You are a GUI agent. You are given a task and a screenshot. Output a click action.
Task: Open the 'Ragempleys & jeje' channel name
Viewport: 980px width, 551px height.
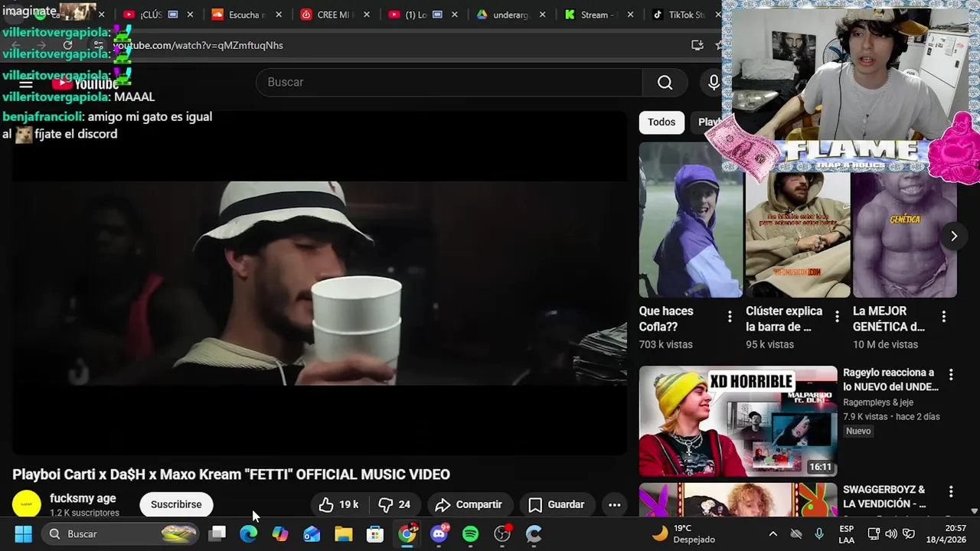(878, 402)
